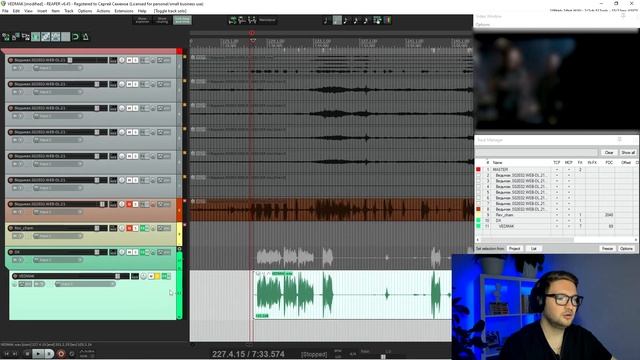Open the Options menu button in Track Manager
The image size is (640, 360).
(626, 249)
